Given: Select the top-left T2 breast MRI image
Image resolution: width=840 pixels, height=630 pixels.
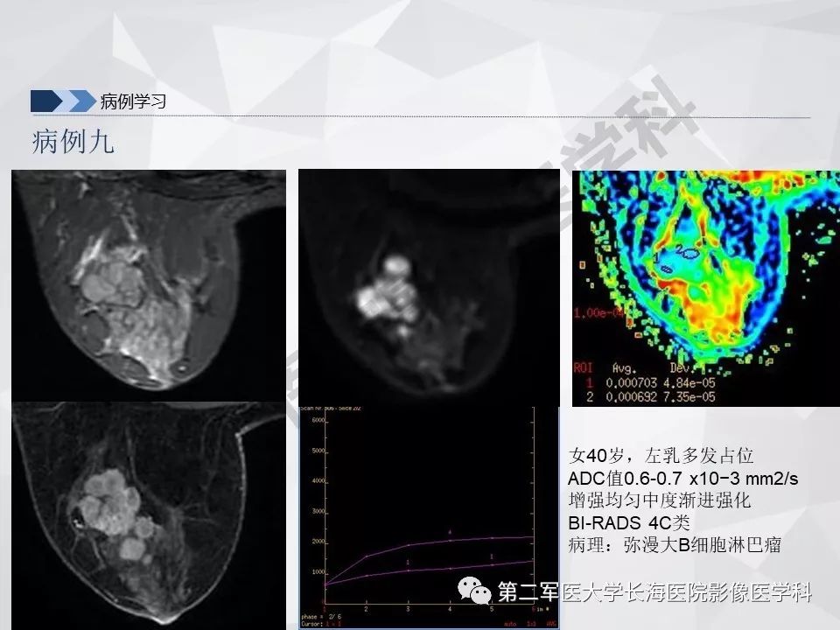Looking at the screenshot, I should (149, 285).
